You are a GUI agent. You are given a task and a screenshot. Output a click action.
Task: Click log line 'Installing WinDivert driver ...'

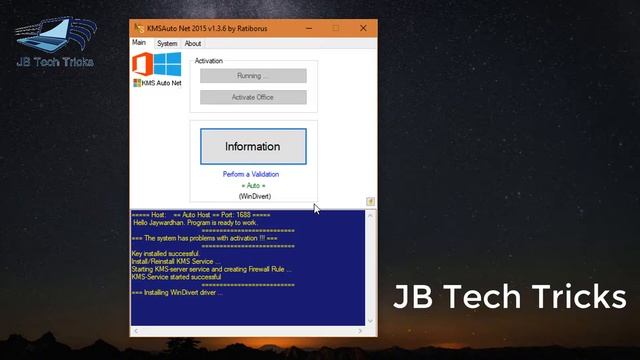tap(177, 293)
